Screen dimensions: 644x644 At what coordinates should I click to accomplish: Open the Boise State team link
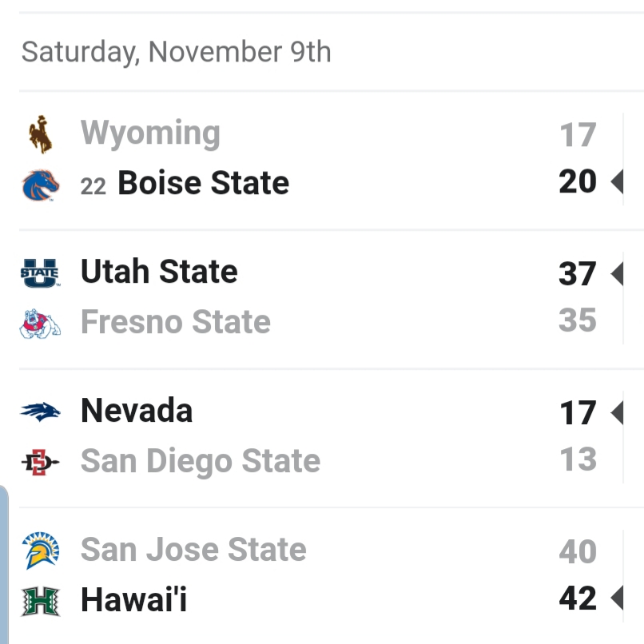coord(203,183)
